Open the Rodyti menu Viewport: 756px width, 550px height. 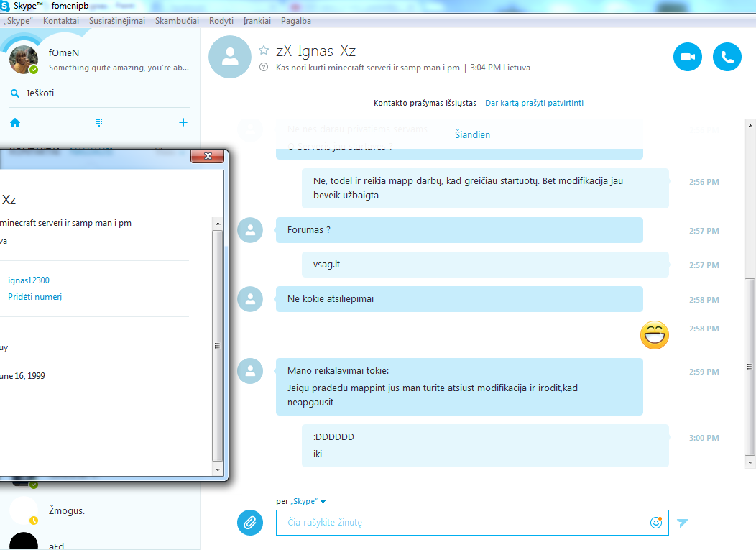(x=221, y=21)
